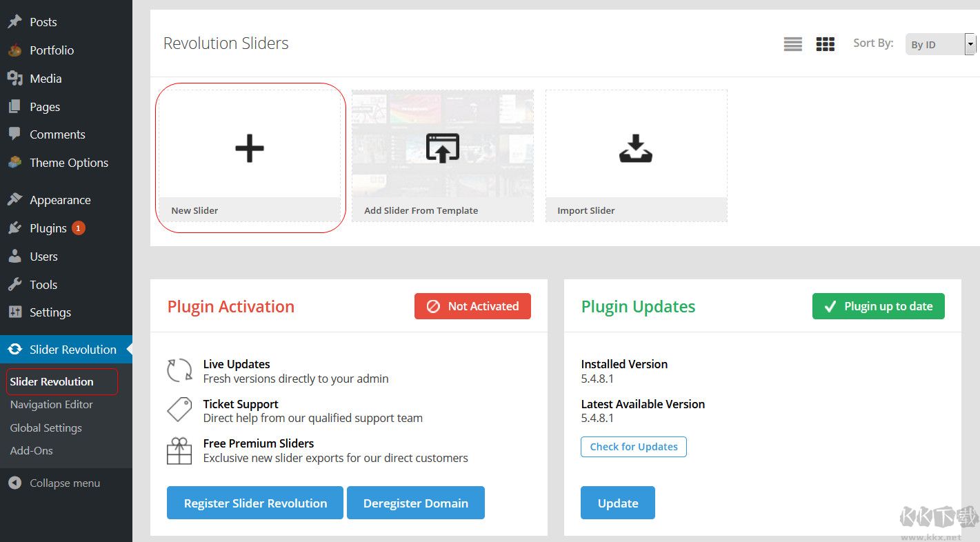Click the Import Slider download icon
Image resolution: width=980 pixels, height=542 pixels.
(636, 148)
